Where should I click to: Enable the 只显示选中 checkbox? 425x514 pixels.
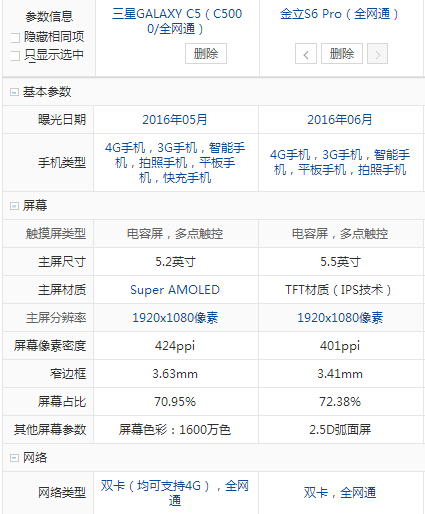tap(15, 56)
